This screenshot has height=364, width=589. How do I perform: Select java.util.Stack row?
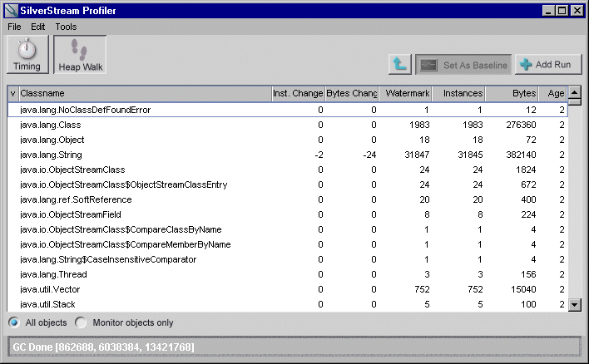[x=288, y=304]
